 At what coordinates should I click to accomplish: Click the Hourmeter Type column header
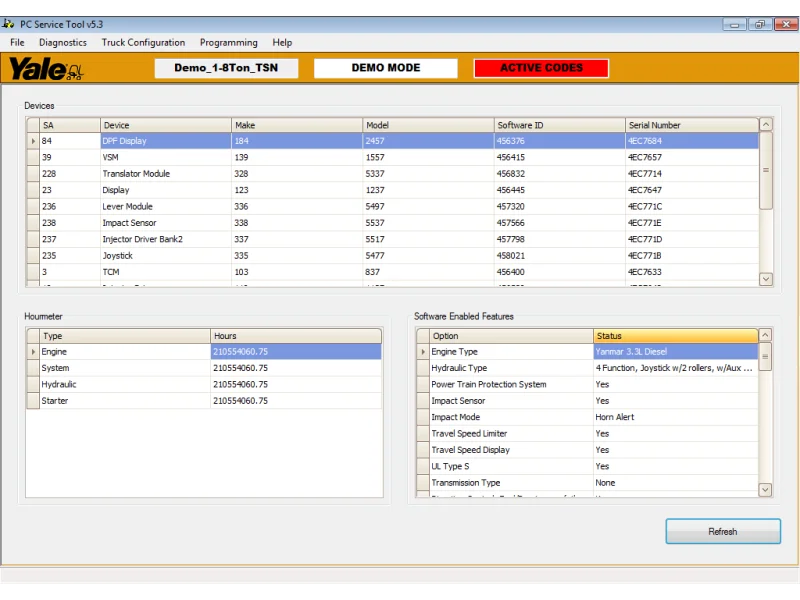[125, 336]
